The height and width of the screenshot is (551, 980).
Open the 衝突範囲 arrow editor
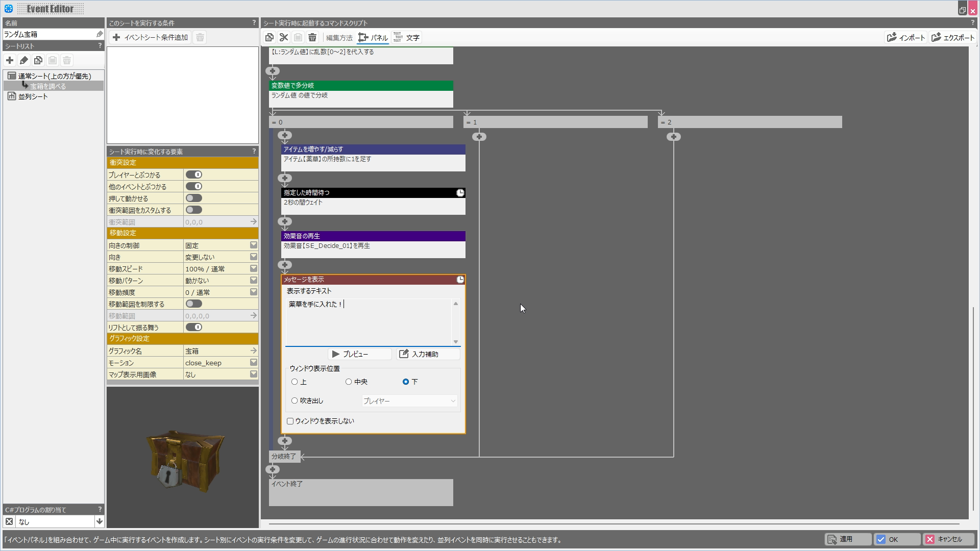click(x=253, y=222)
